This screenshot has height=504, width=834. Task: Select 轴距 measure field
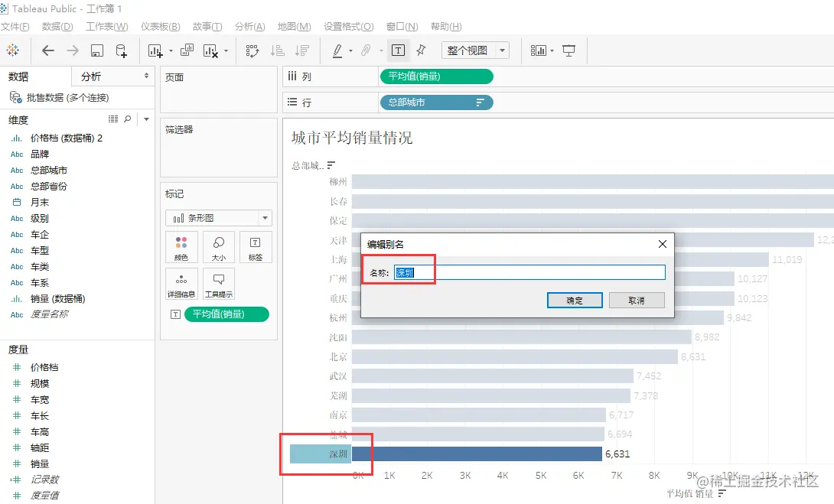pos(40,448)
